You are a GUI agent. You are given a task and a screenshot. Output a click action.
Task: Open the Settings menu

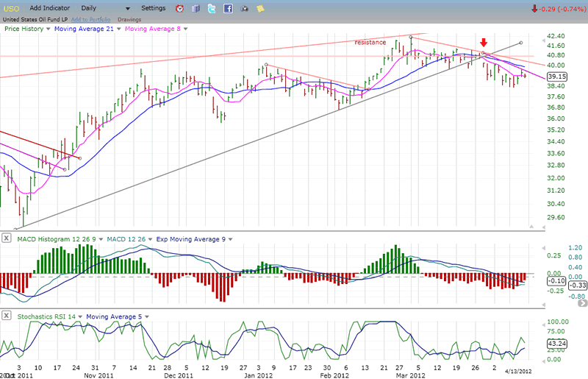point(153,8)
